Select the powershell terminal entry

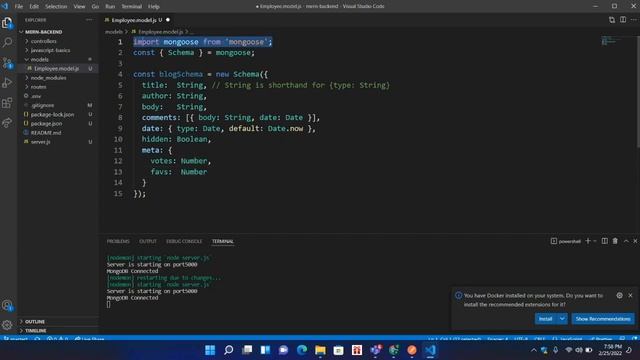pyautogui.click(x=566, y=241)
